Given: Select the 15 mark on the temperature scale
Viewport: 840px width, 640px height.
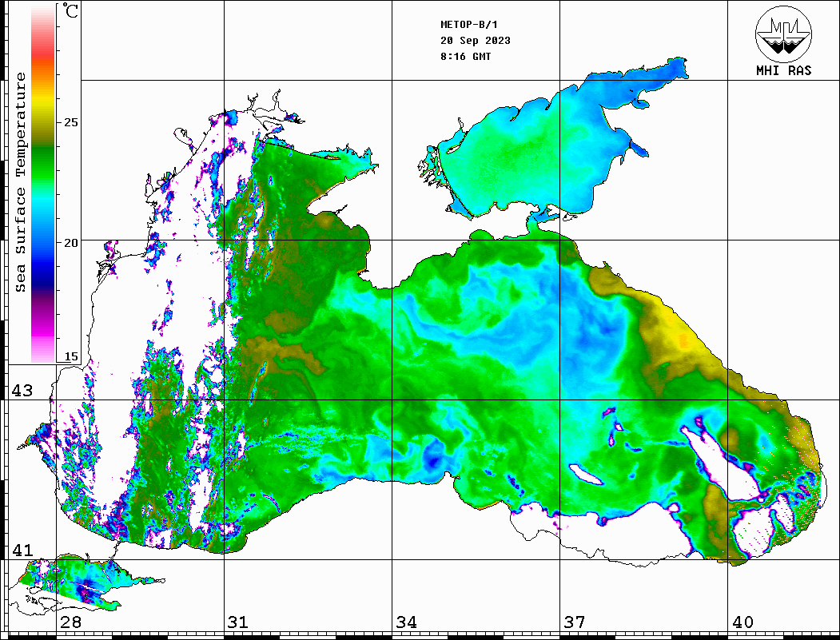Looking at the screenshot, I should coord(71,356).
